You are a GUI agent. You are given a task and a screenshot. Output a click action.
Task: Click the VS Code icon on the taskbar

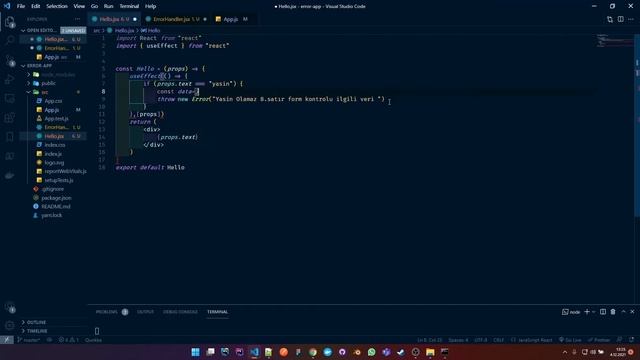254,352
